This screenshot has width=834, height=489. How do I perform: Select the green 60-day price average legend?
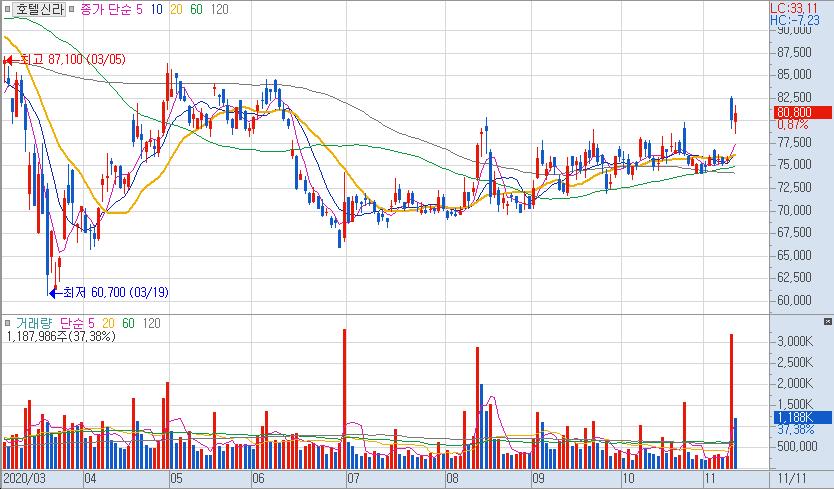(x=196, y=10)
